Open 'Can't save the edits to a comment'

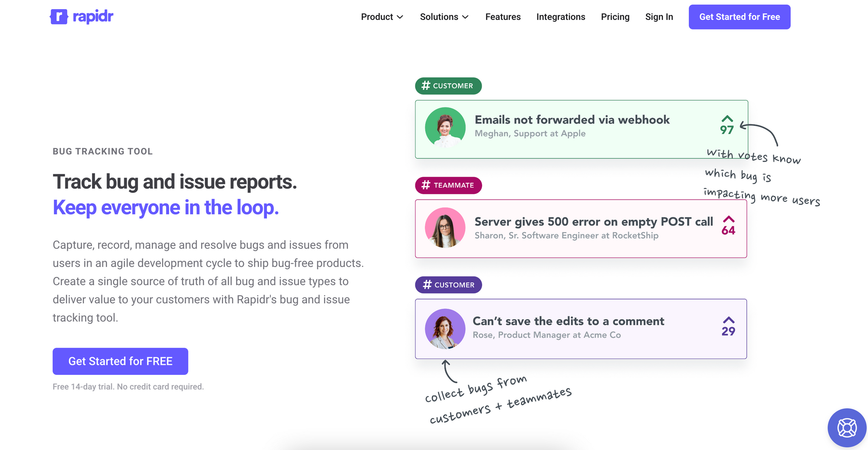[568, 321]
